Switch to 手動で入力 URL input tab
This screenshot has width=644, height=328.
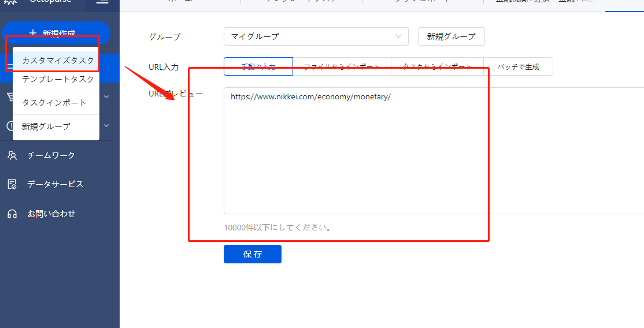258,66
